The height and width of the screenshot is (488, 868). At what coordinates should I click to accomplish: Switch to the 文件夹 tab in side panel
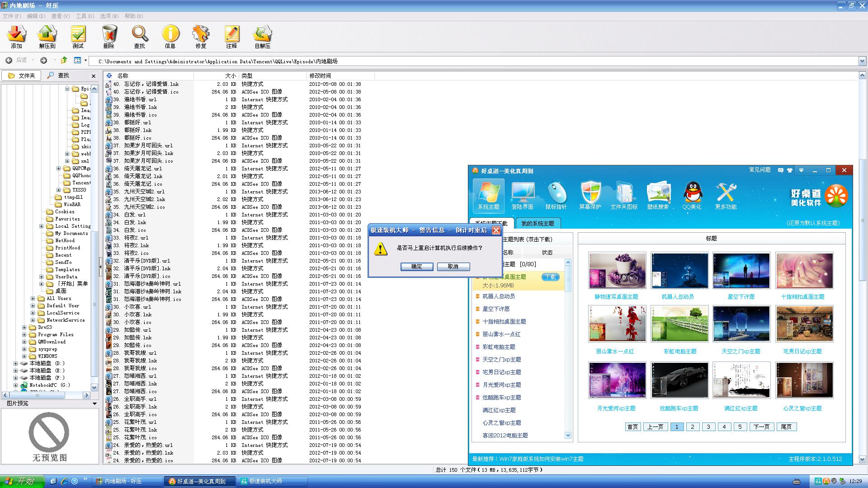click(22, 75)
